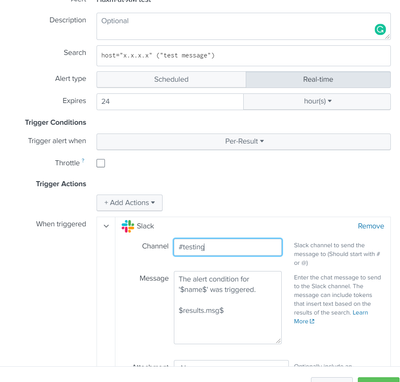Viewport: 400px width, 382px height.
Task: Click the Learn More external link icon
Action: tap(312, 321)
